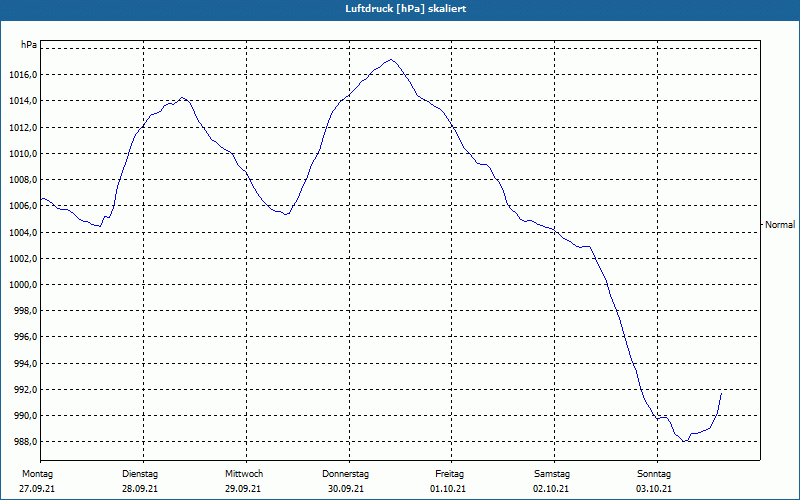This screenshot has width=800, height=500.
Task: Click the 30.09.21 date label
Action: [x=346, y=489]
